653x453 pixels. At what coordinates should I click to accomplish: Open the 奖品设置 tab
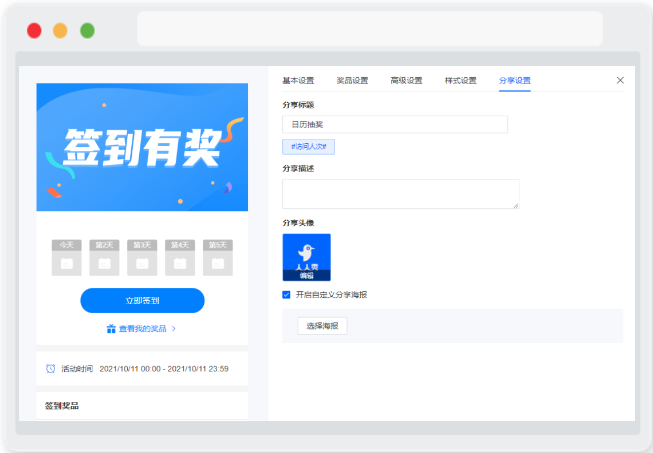(352, 80)
